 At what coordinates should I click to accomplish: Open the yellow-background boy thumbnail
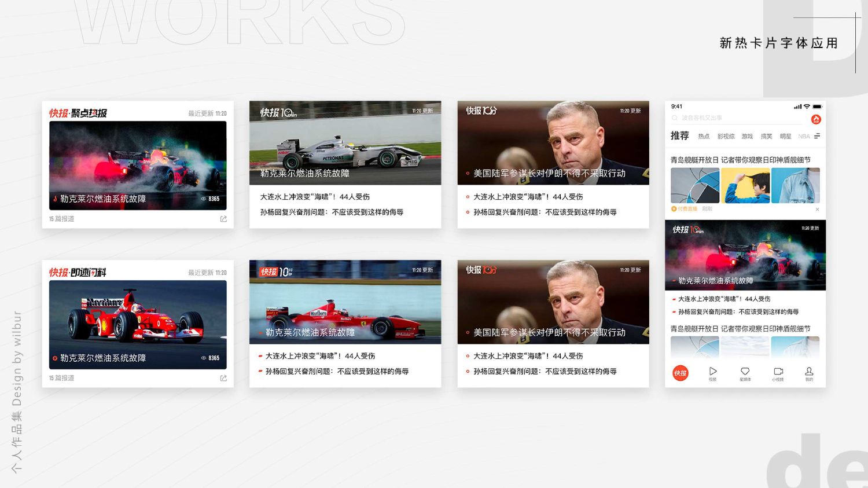(745, 185)
